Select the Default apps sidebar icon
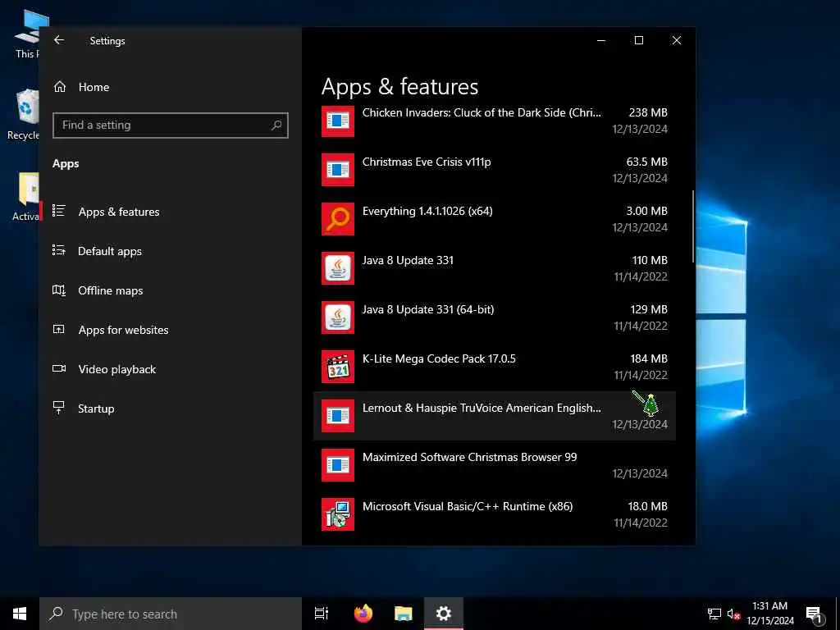The height and width of the screenshot is (630, 840). [59, 250]
